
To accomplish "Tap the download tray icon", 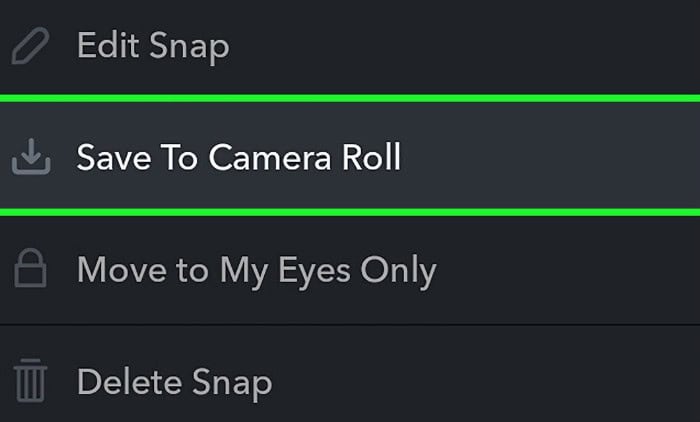I will [x=31, y=157].
